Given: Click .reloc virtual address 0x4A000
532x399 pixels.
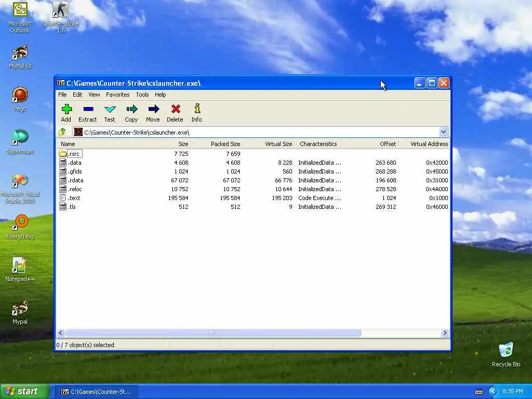Looking at the screenshot, I should [x=437, y=189].
